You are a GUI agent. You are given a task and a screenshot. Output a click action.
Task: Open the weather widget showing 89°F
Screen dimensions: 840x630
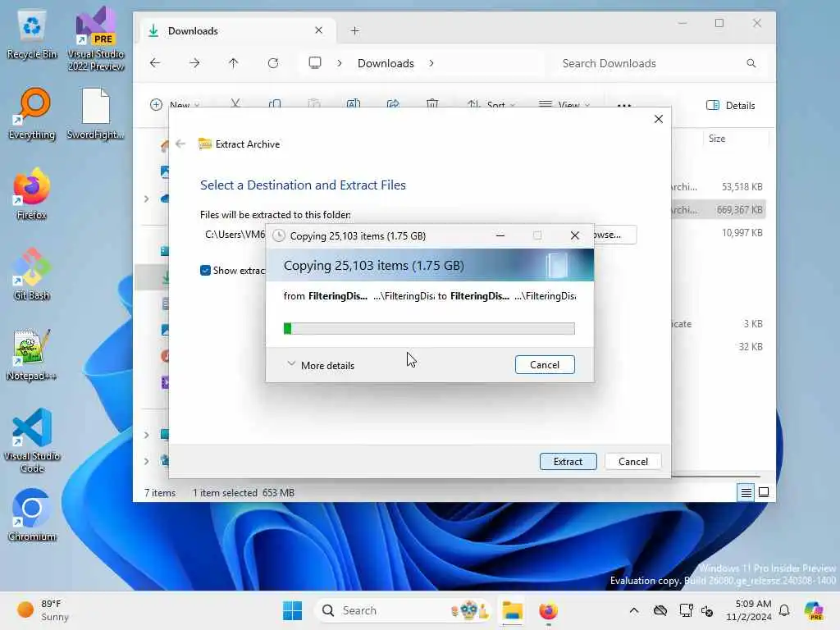click(x=43, y=610)
